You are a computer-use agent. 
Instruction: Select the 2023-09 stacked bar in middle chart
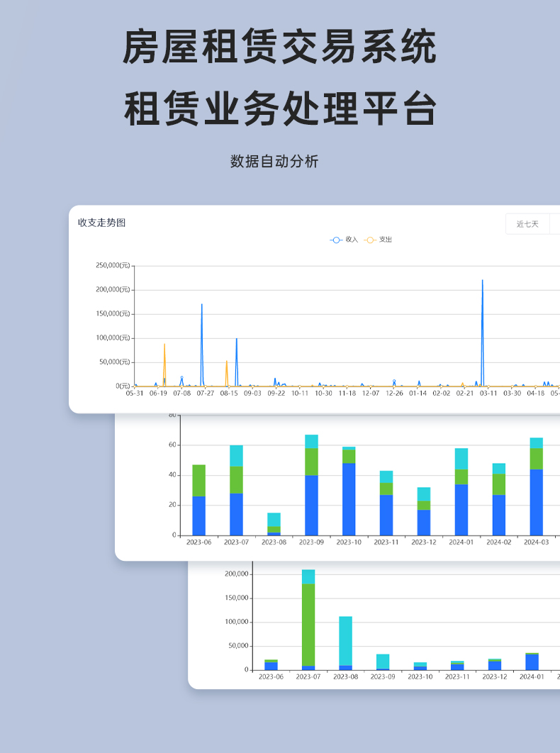(311, 489)
